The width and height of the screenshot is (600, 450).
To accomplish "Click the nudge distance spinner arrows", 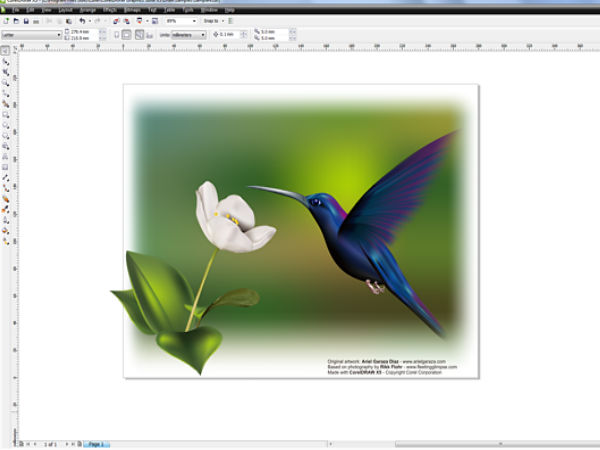I will coord(243,35).
